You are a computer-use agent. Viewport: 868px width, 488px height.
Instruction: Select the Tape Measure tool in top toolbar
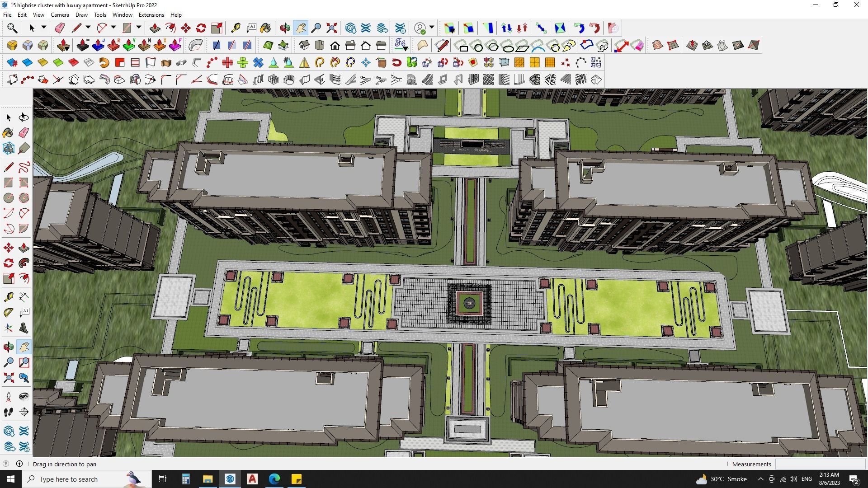(236, 28)
